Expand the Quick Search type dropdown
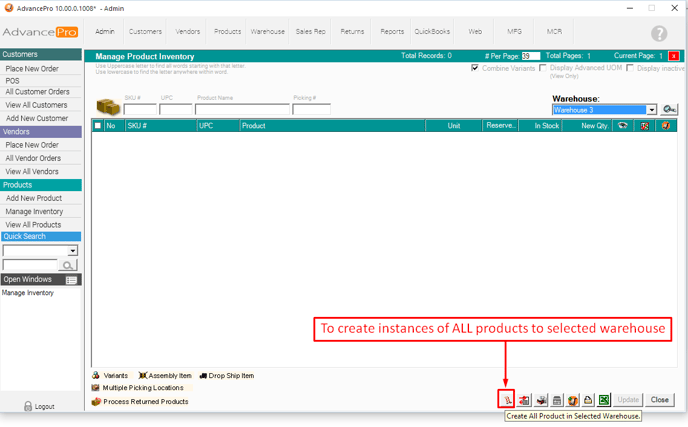This screenshot has width=688, height=427. tap(72, 251)
